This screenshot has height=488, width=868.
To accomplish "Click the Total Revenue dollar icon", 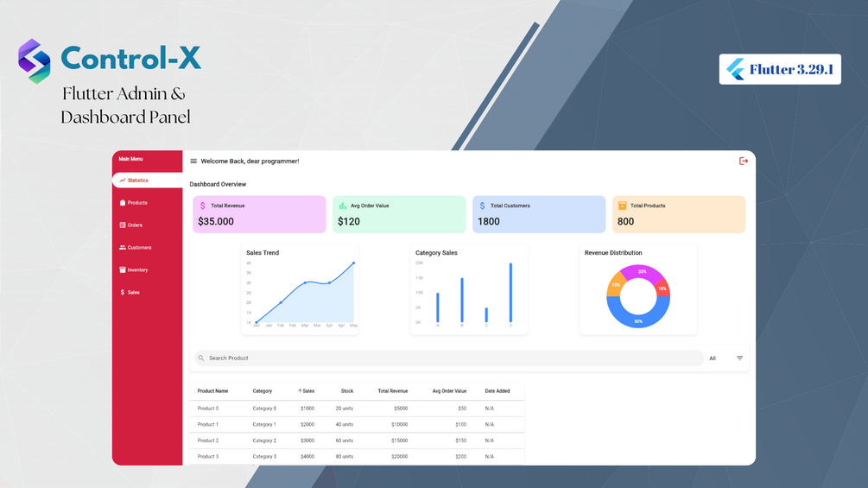I will tap(203, 206).
